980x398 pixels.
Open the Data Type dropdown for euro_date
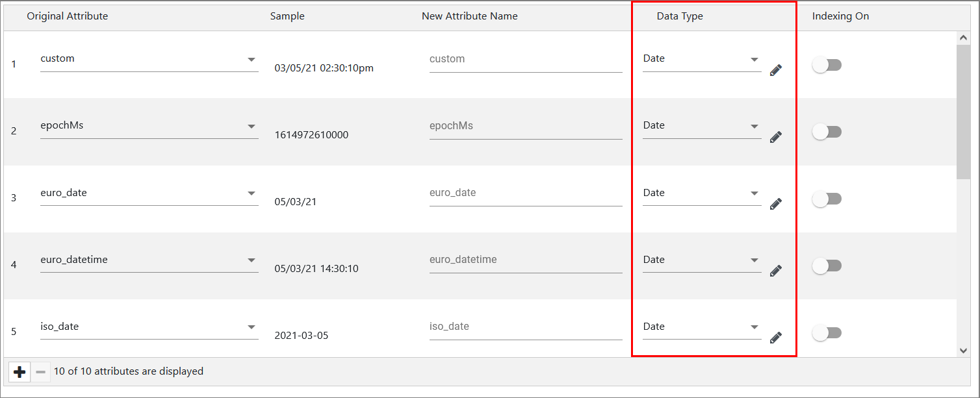click(x=753, y=193)
